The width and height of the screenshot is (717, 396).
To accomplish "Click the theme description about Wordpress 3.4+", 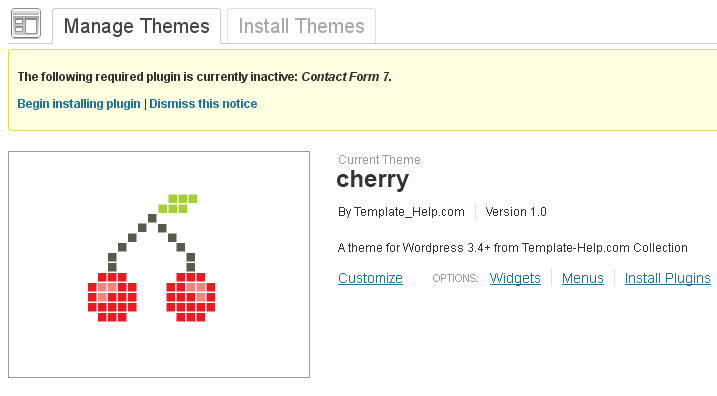I will tap(513, 248).
